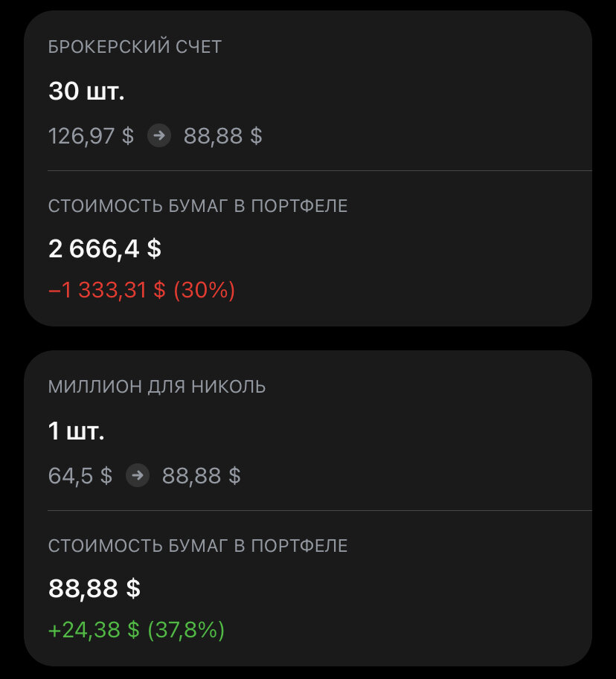This screenshot has width=616, height=679.
Task: Click the 2 666,4 $ portfolio value
Action: click(x=104, y=249)
